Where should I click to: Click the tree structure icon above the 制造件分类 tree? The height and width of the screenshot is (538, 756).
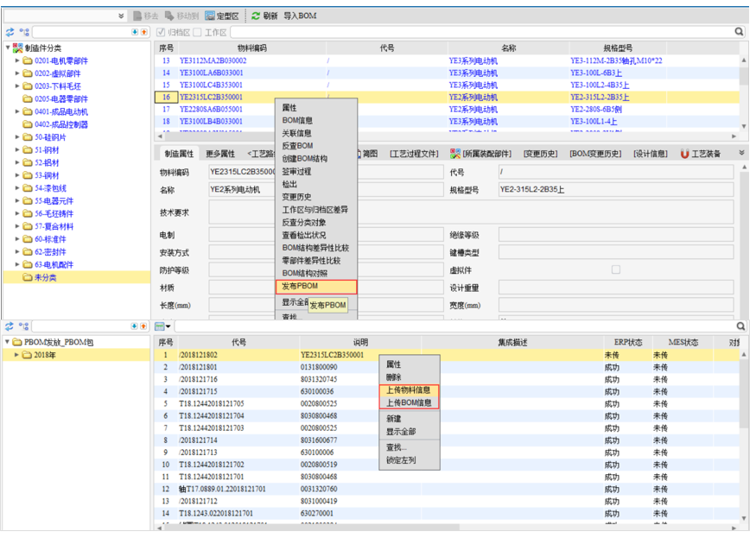coord(23,32)
